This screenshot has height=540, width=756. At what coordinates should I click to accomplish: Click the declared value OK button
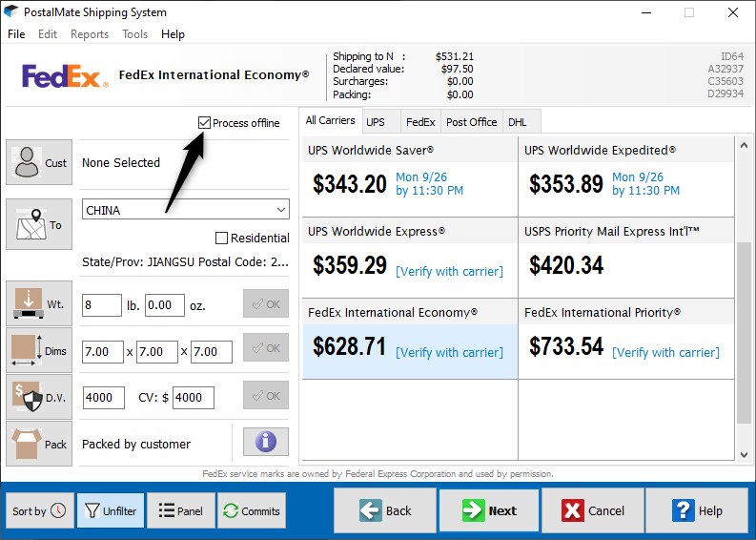266,395
